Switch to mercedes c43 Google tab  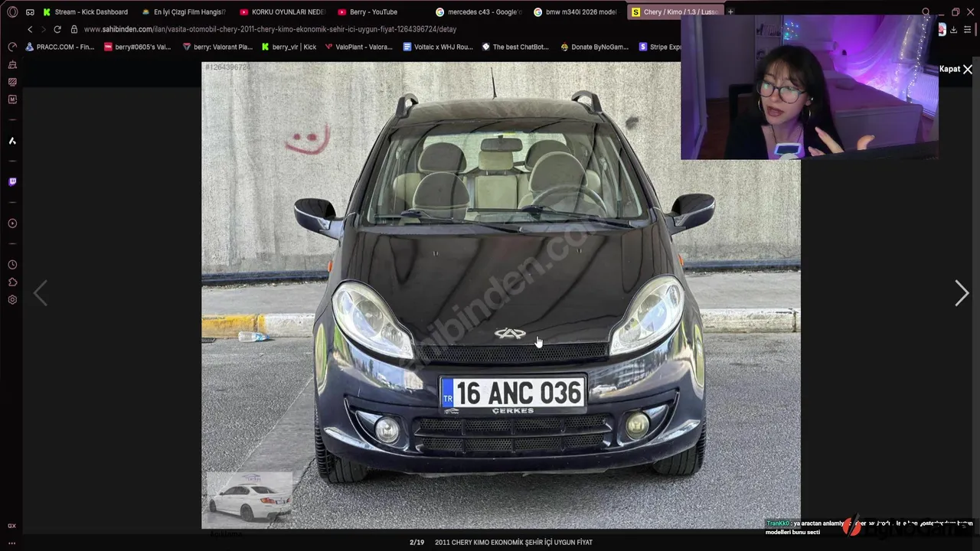click(478, 12)
